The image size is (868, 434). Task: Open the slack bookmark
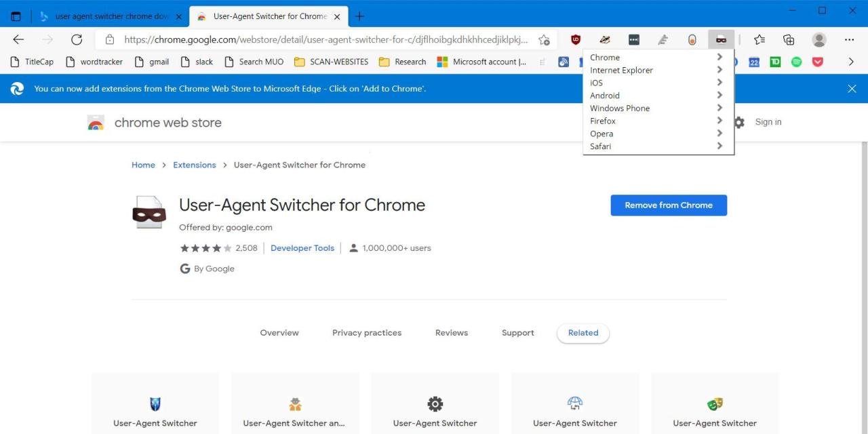coord(197,62)
